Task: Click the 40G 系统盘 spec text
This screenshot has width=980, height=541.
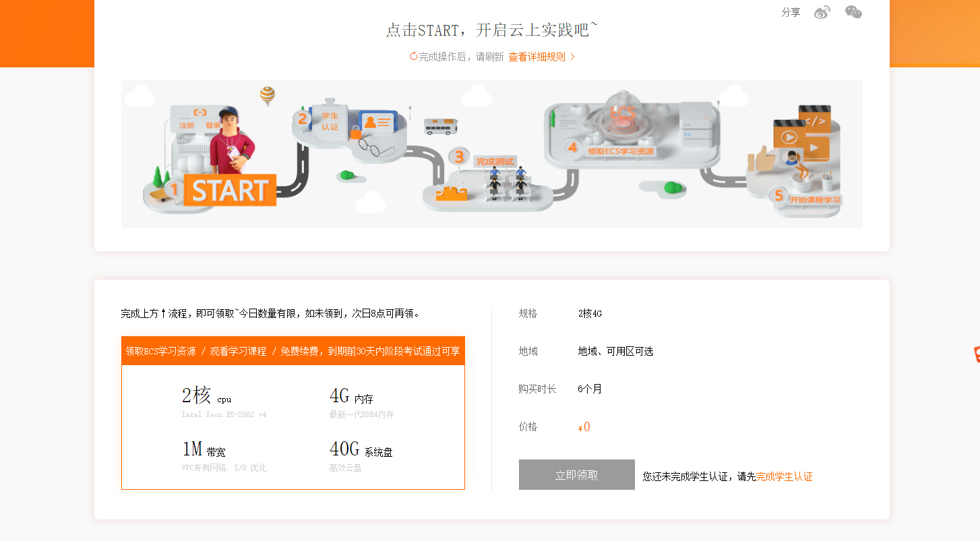Action: coord(361,449)
